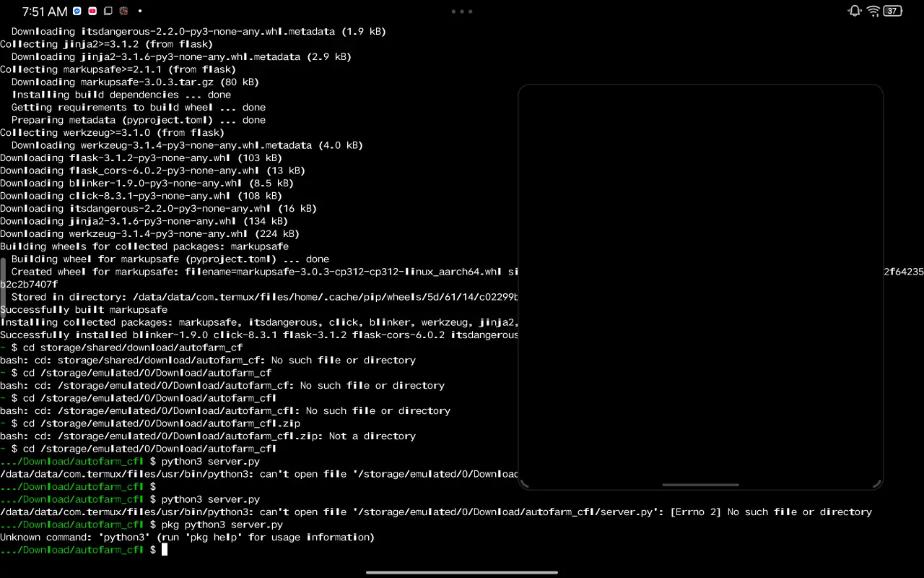Tap 'Downloading click-8.3.1-py3-none-any.whl' line
This screenshot has width=924, height=578.
[141, 196]
